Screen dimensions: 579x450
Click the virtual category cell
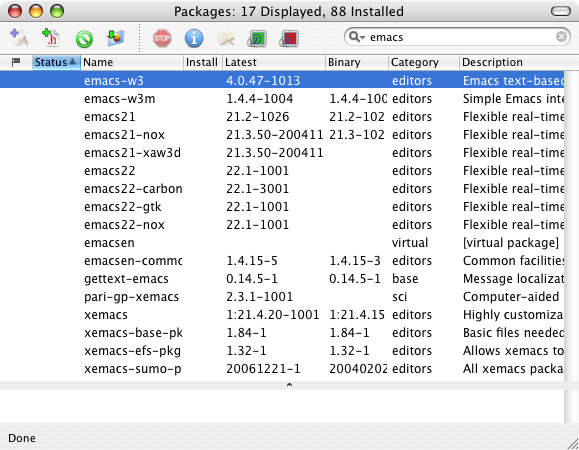click(410, 243)
